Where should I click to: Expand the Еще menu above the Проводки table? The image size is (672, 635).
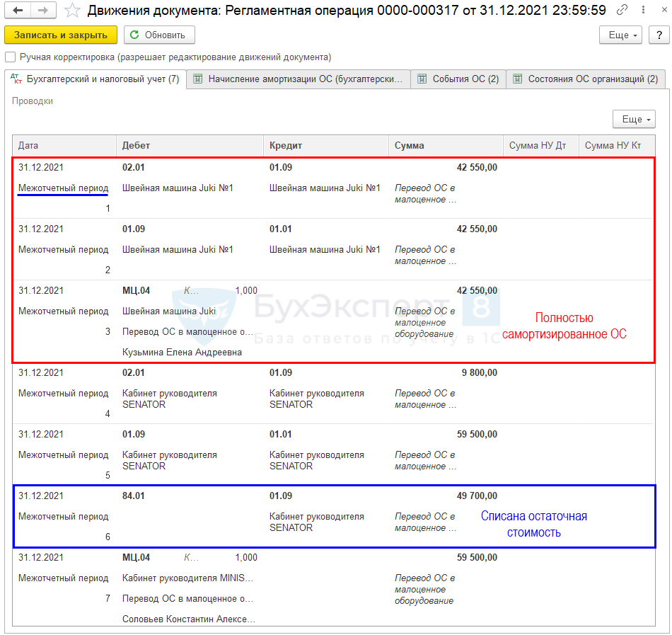point(633,119)
